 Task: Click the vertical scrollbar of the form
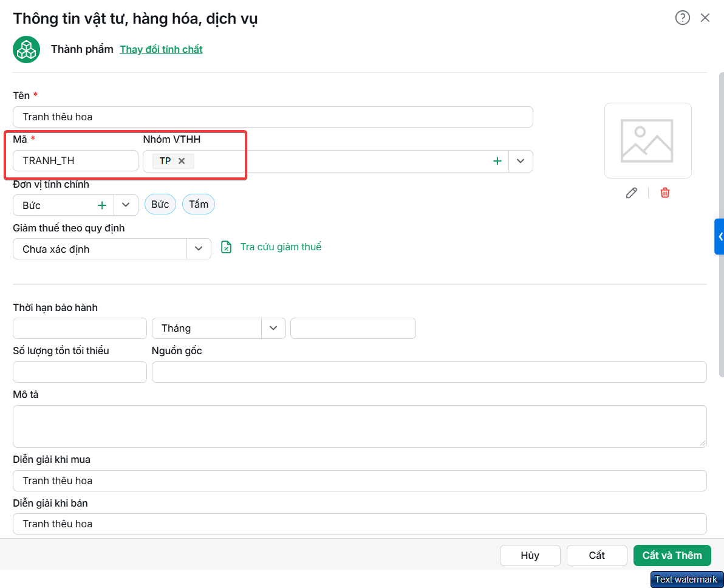tap(721, 225)
